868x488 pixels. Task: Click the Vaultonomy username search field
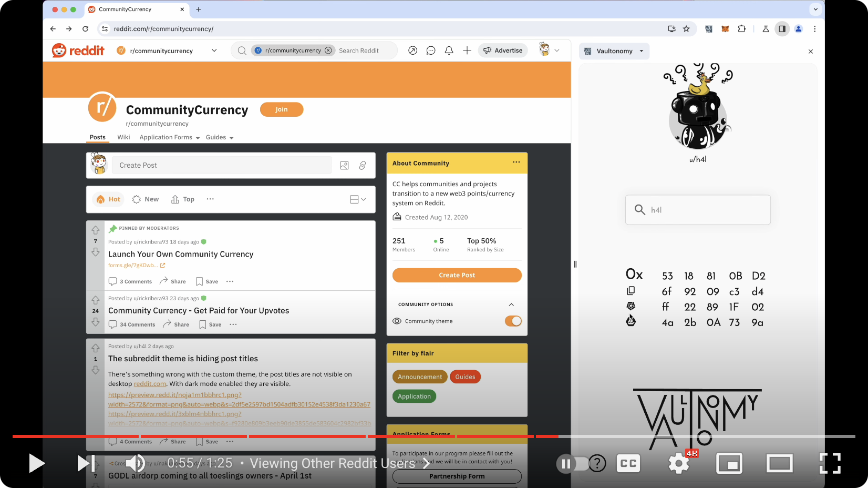[698, 210]
